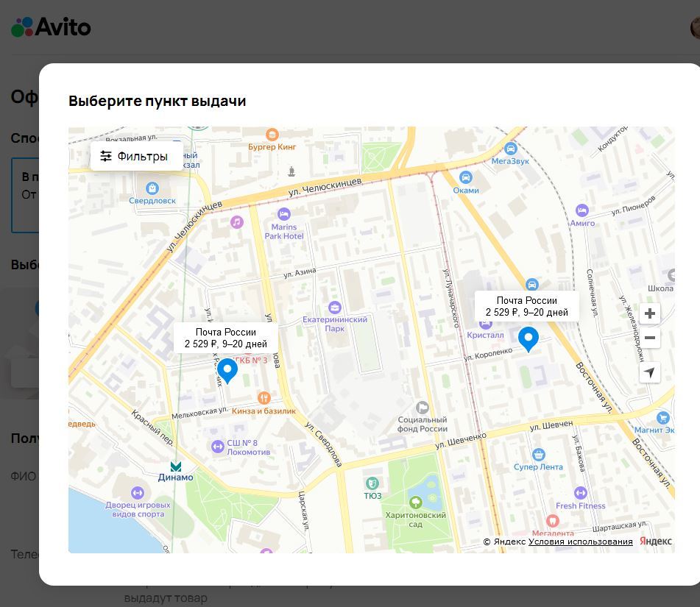This screenshot has height=607, width=700.
Task: Click the МегаЗвук car icon
Action: tap(510, 149)
